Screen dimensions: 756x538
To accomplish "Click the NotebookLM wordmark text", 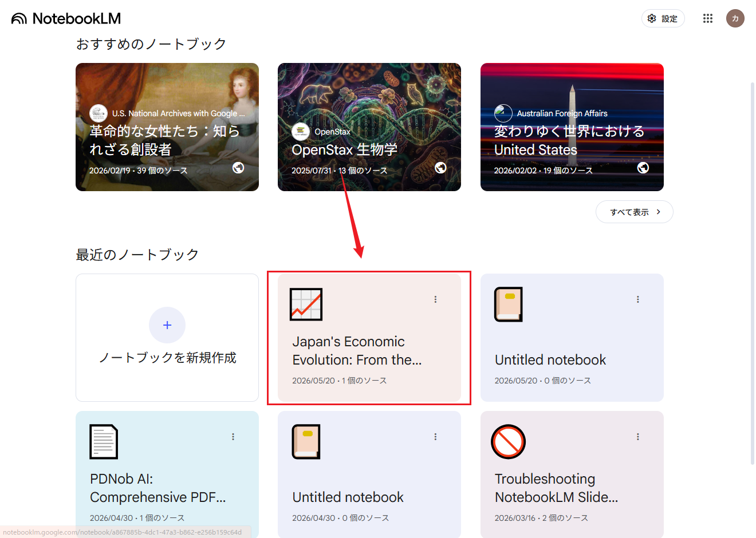I will (x=77, y=19).
